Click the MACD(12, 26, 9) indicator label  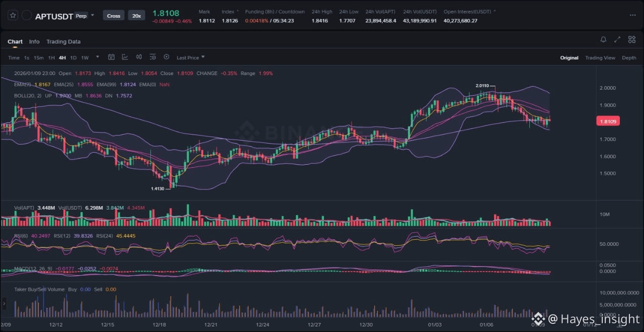(33, 269)
